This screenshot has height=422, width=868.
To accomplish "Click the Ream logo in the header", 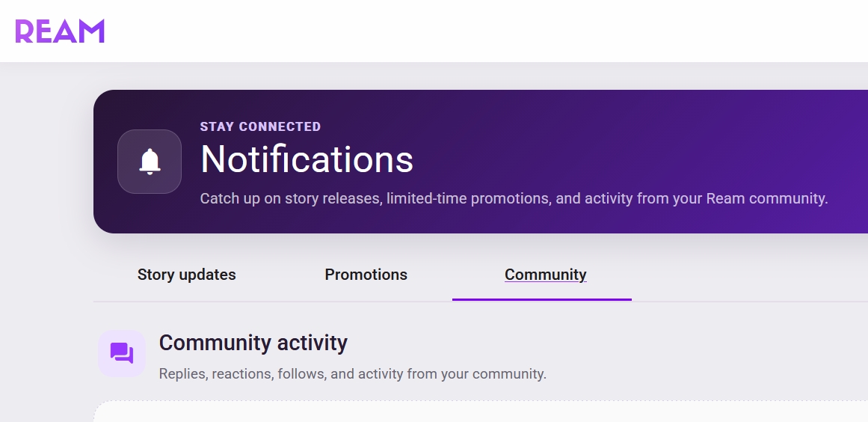I will [60, 31].
